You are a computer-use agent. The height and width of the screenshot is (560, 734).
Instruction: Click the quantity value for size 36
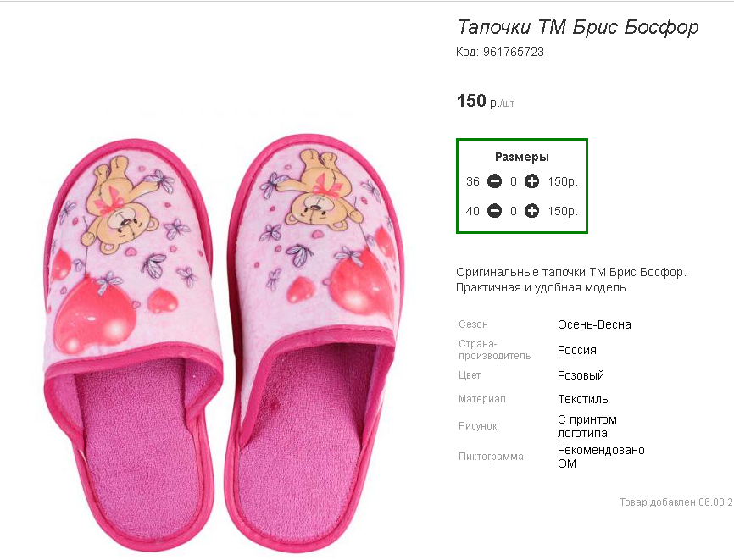coord(514,181)
